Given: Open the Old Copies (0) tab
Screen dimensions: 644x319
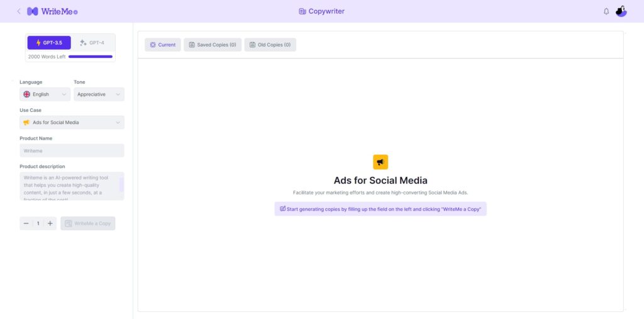Looking at the screenshot, I should [x=270, y=45].
